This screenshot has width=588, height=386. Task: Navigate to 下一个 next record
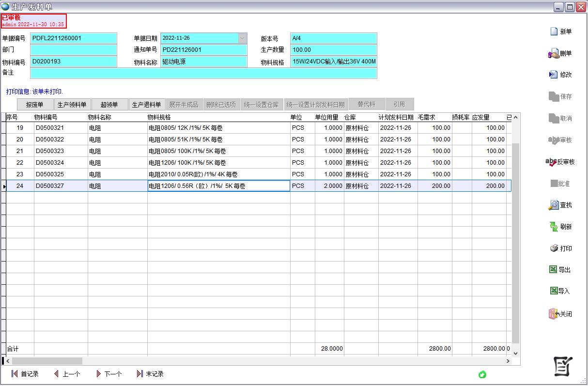[x=108, y=374]
